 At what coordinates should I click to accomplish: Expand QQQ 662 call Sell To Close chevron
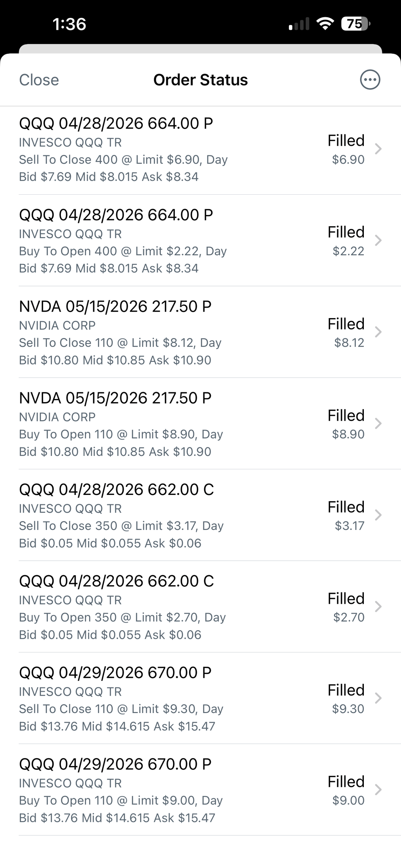(378, 515)
